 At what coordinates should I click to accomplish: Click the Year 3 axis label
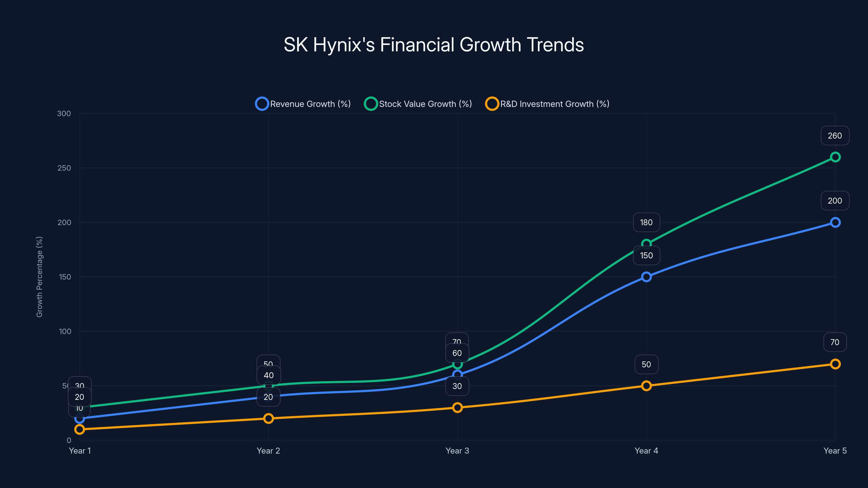click(x=457, y=451)
